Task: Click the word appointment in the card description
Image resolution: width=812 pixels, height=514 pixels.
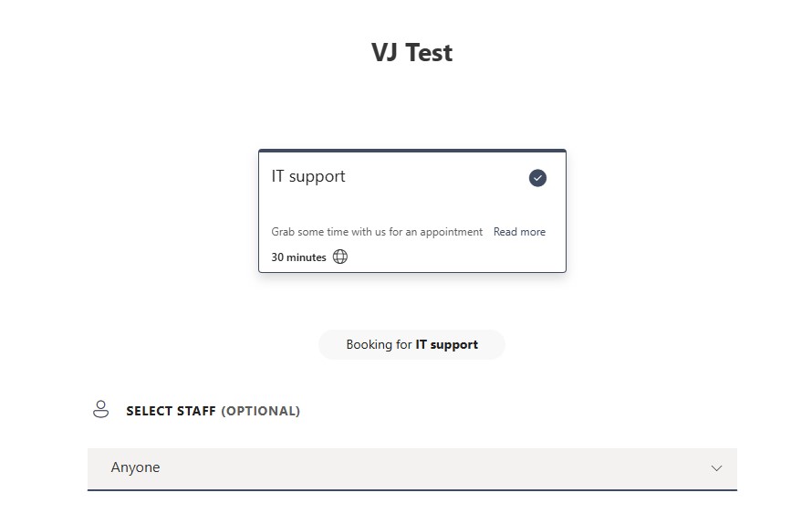Action: coord(451,232)
